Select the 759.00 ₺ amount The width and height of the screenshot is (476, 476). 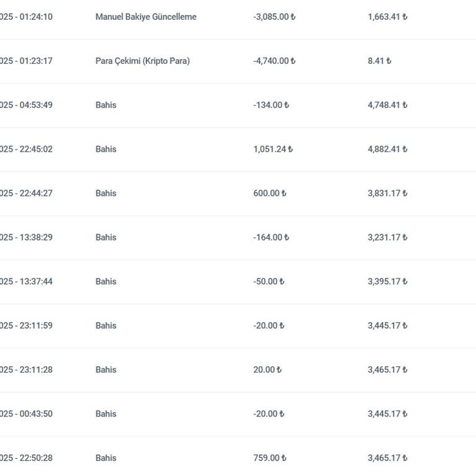[270, 457]
